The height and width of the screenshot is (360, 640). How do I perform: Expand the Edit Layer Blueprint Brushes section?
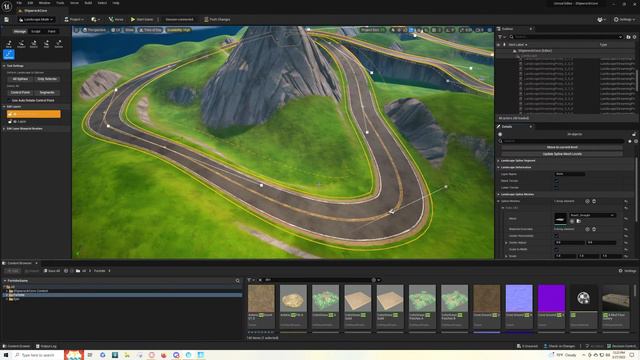pyautogui.click(x=4, y=129)
